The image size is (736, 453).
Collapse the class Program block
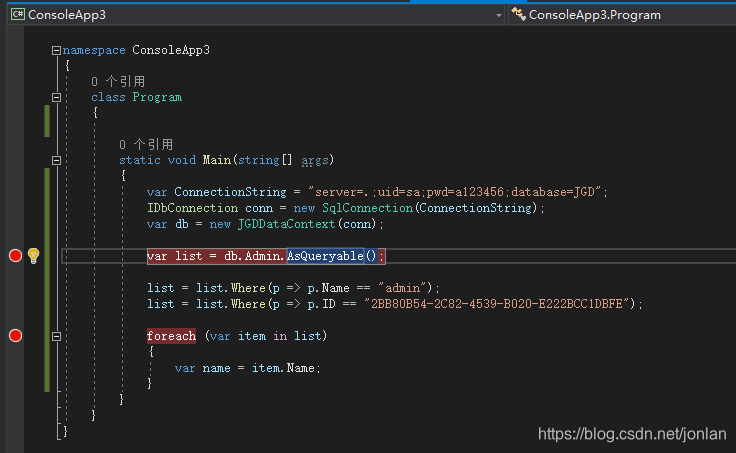pyautogui.click(x=56, y=98)
